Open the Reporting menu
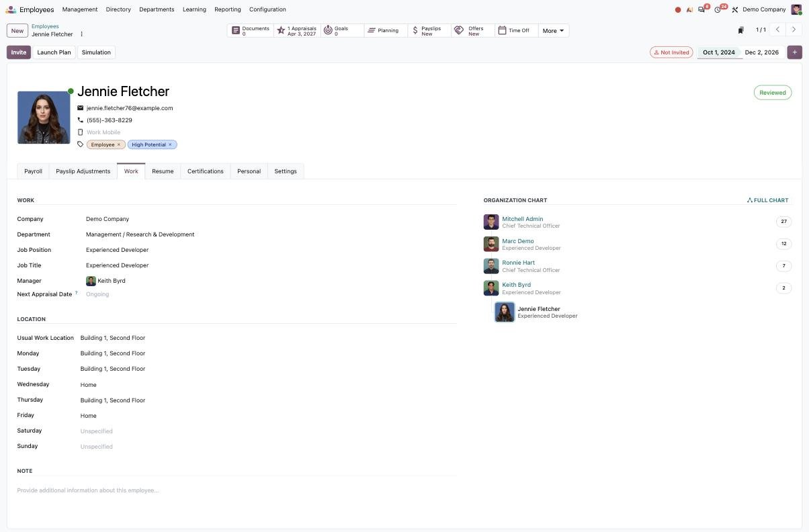 pyautogui.click(x=228, y=9)
